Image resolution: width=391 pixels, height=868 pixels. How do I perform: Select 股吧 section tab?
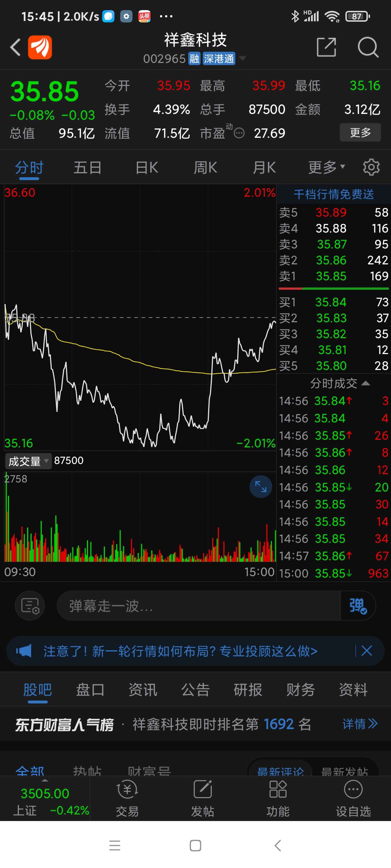point(38,690)
